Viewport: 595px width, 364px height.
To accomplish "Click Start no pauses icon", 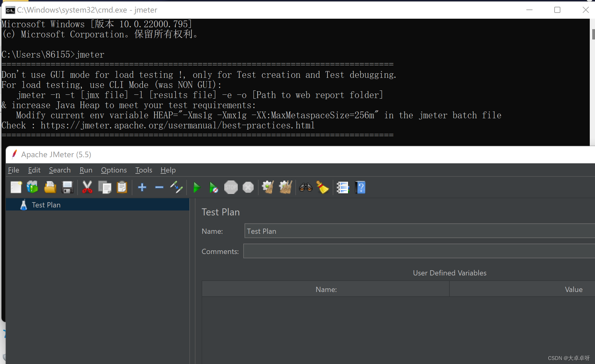I will click(x=214, y=187).
